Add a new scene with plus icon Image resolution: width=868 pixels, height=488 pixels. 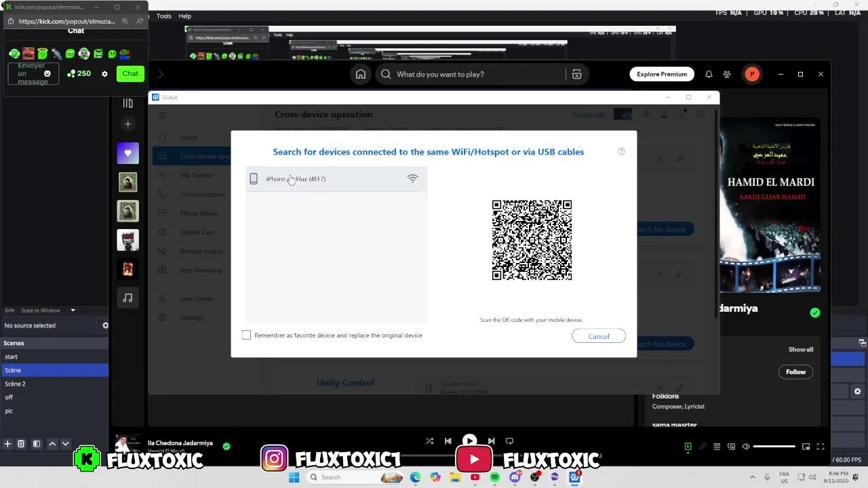coord(7,444)
